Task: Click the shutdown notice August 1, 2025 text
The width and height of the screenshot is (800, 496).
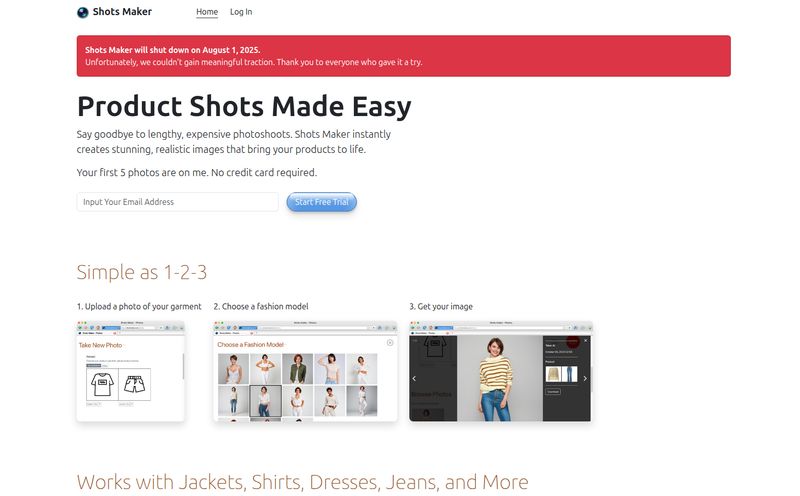Action: point(172,50)
